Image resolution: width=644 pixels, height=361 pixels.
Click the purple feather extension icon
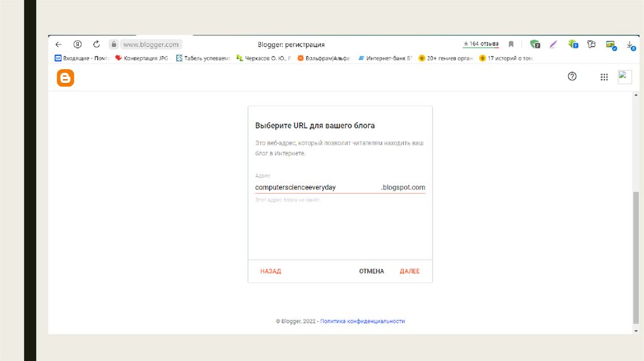553,45
